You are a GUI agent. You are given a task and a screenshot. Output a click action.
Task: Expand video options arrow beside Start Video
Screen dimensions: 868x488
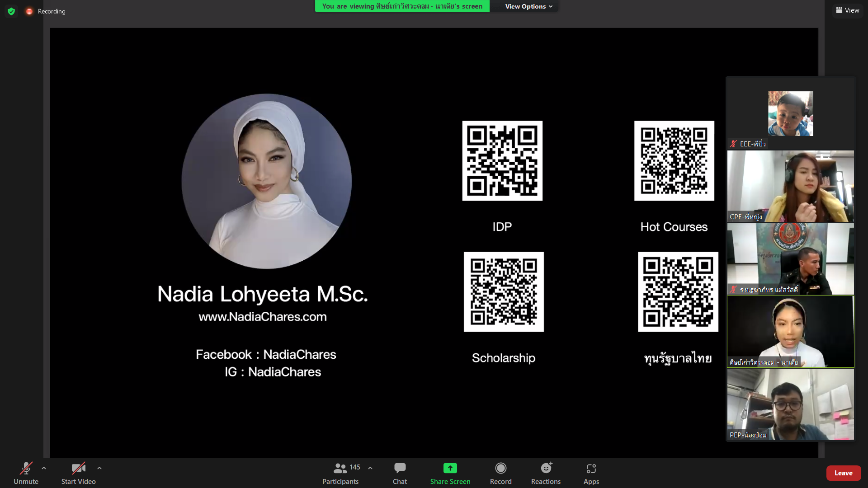[99, 468]
